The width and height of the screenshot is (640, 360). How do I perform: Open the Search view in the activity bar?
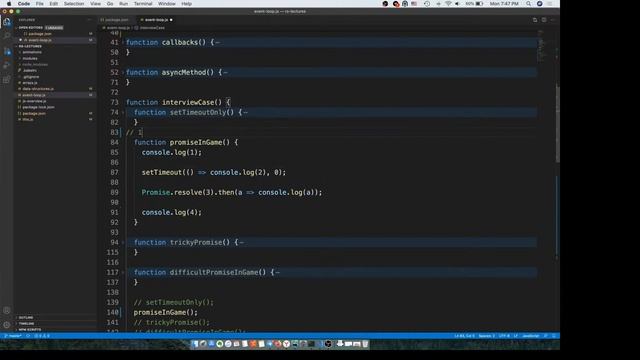tap(7, 36)
